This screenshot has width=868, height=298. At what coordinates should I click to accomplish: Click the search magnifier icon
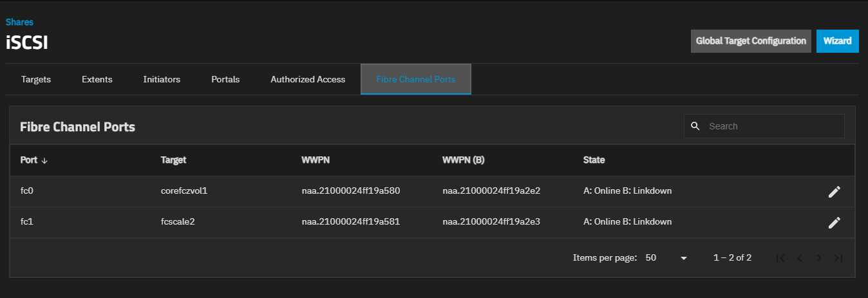point(695,126)
